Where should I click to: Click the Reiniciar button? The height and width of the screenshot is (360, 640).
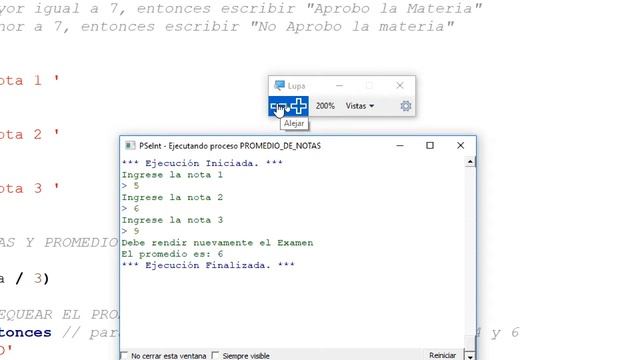(442, 355)
